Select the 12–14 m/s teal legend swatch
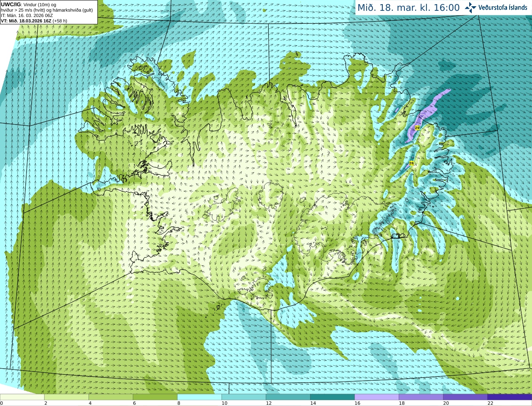This screenshot has width=532, height=406. coord(288,397)
